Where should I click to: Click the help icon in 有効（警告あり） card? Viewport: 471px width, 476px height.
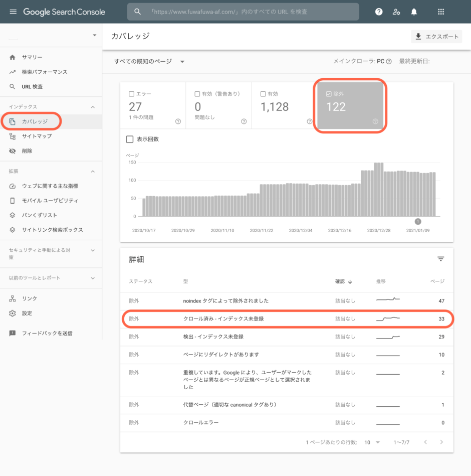(x=244, y=121)
